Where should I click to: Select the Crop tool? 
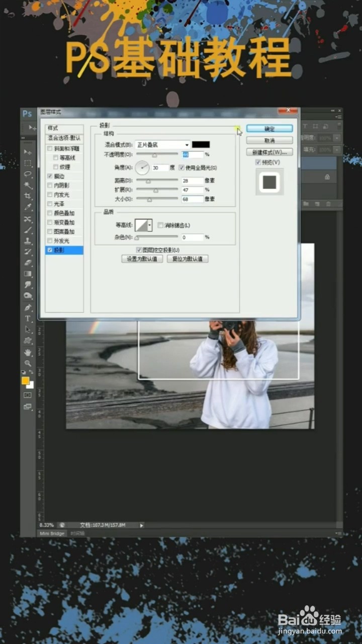tap(28, 196)
